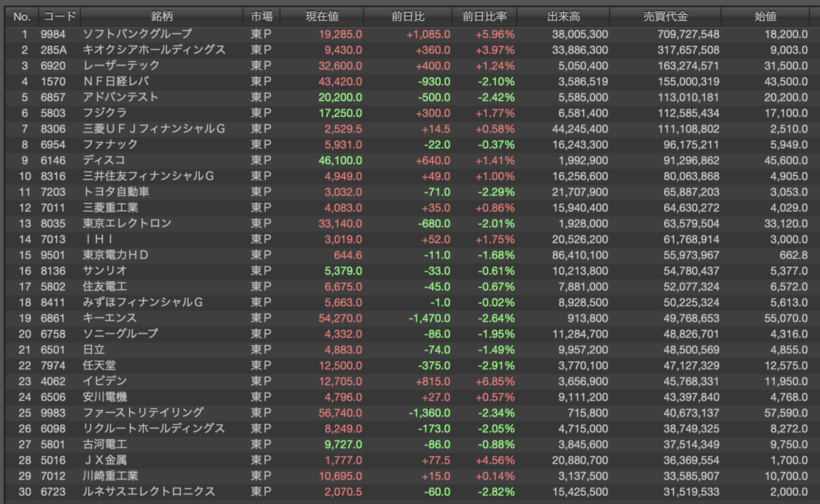Choose the ソニーグループ stock row
The width and height of the screenshot is (820, 504).
(x=411, y=333)
